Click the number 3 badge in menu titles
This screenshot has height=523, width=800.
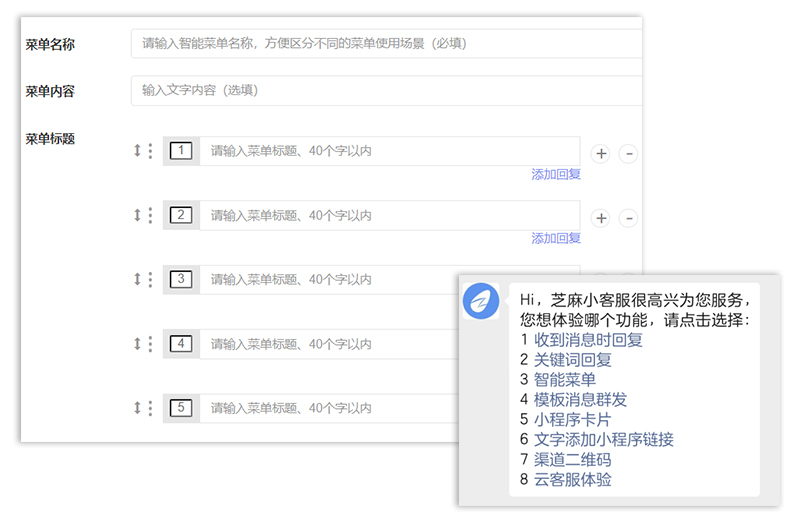tap(181, 279)
